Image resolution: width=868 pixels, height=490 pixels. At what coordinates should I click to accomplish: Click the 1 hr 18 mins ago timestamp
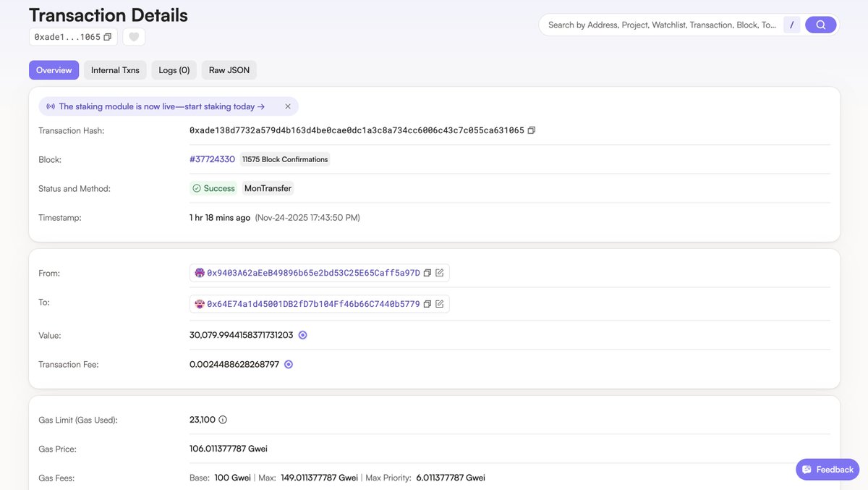pyautogui.click(x=220, y=217)
